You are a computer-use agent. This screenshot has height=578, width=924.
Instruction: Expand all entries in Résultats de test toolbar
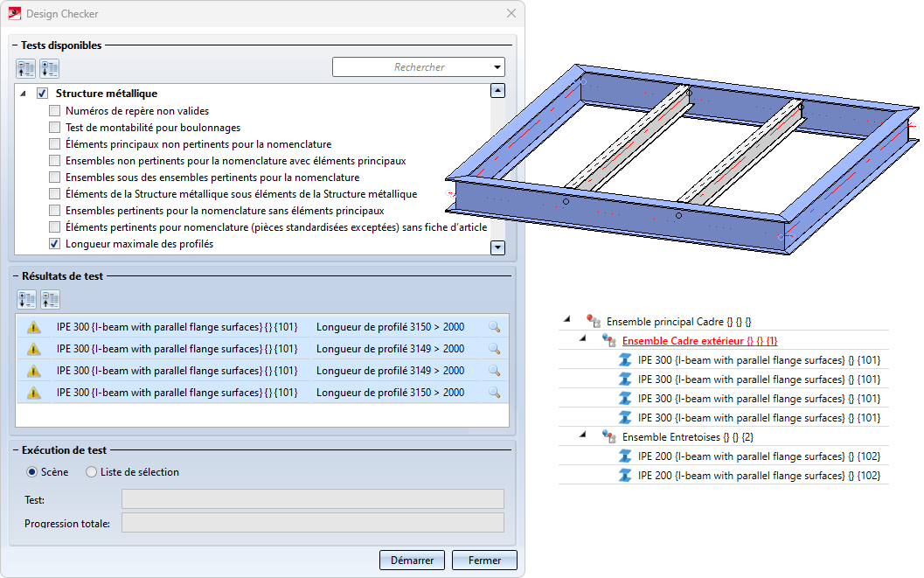27,300
